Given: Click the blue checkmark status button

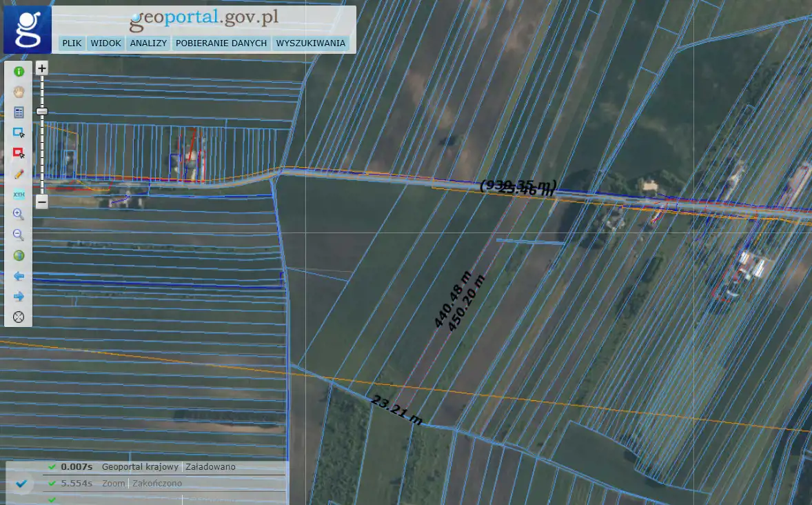Looking at the screenshot, I should [22, 484].
